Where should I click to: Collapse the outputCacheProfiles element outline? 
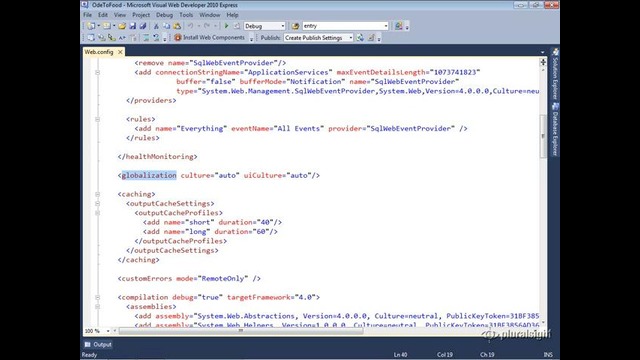pos(97,213)
